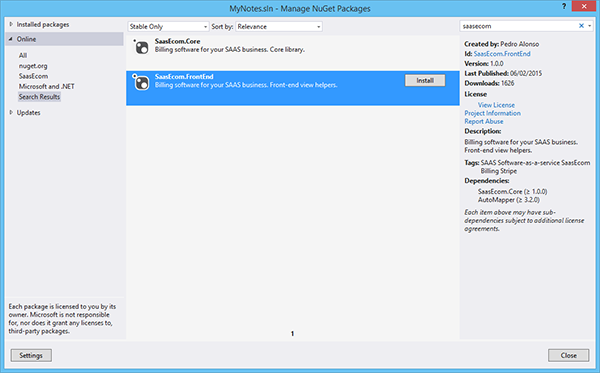Click the SaasEcom.FrontEnd package icon
Viewport: 600px width, 373px height.
(x=141, y=82)
